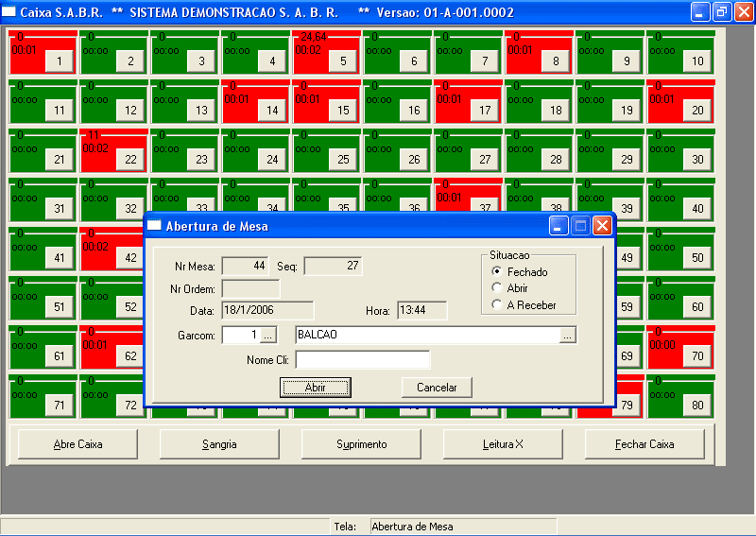Open table 22 button
The width and height of the screenshot is (756, 536).
click(130, 160)
